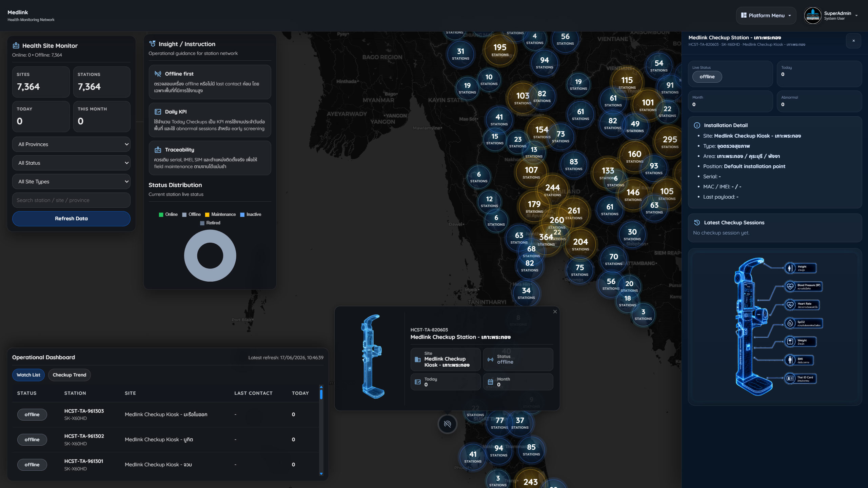868x488 pixels.
Task: Click the Offline first signal icon
Action: [x=158, y=74]
